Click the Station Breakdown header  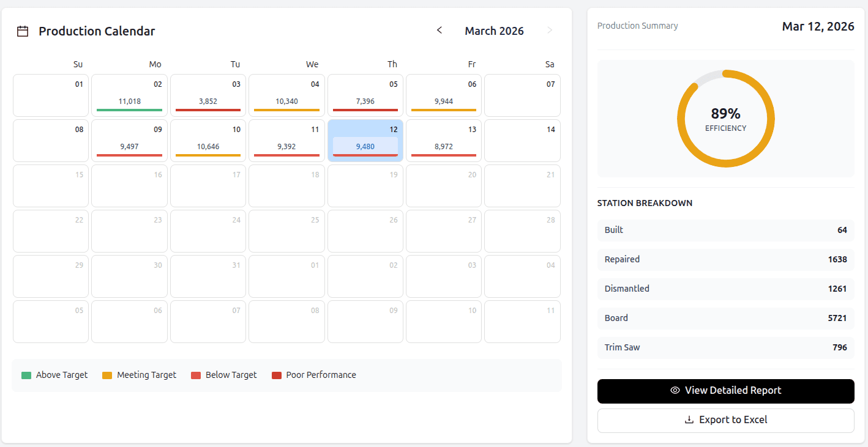(645, 202)
